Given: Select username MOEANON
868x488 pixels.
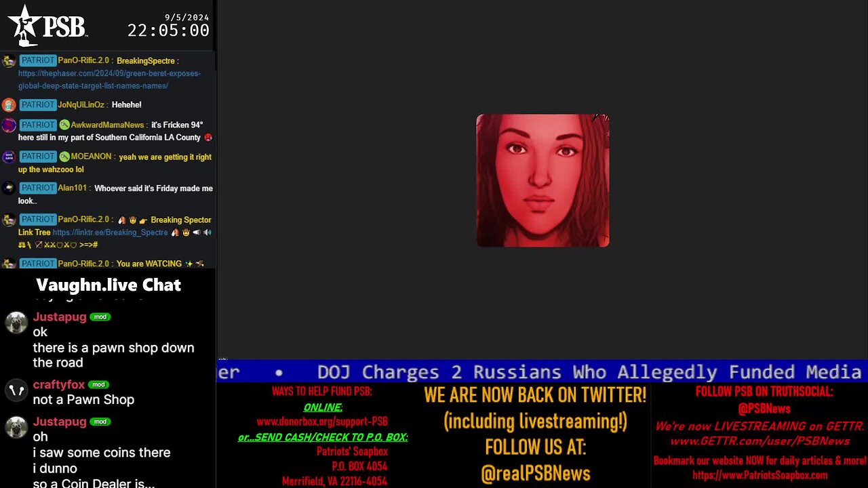Looking at the screenshot, I should coord(91,157).
